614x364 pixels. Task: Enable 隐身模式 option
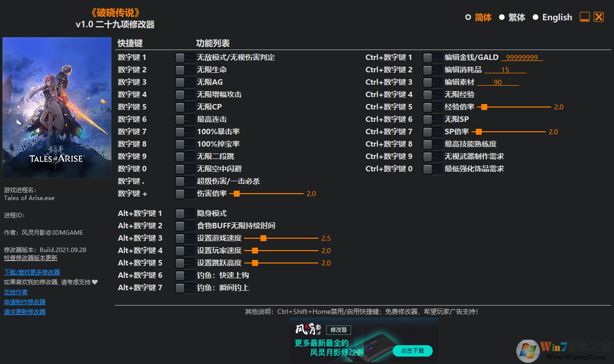(185, 213)
